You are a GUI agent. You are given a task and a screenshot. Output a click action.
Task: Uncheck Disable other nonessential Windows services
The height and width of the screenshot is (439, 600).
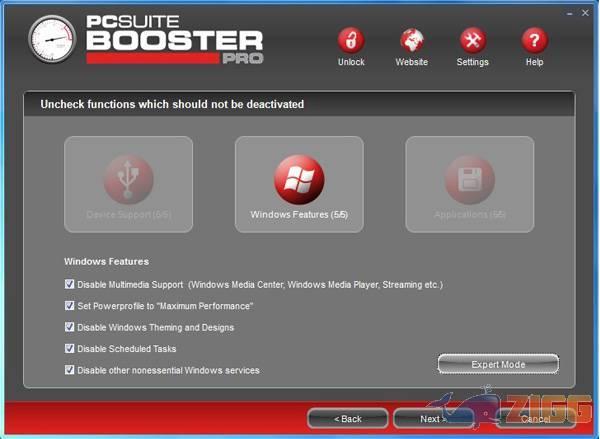point(70,370)
